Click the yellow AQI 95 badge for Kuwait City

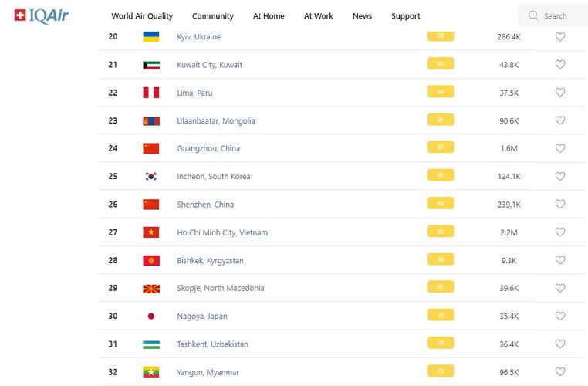[x=441, y=64]
